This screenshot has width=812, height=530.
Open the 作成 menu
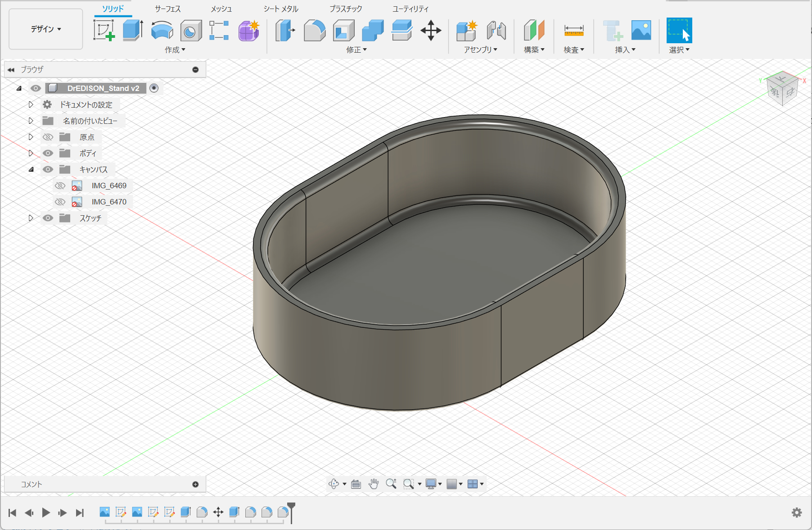175,50
